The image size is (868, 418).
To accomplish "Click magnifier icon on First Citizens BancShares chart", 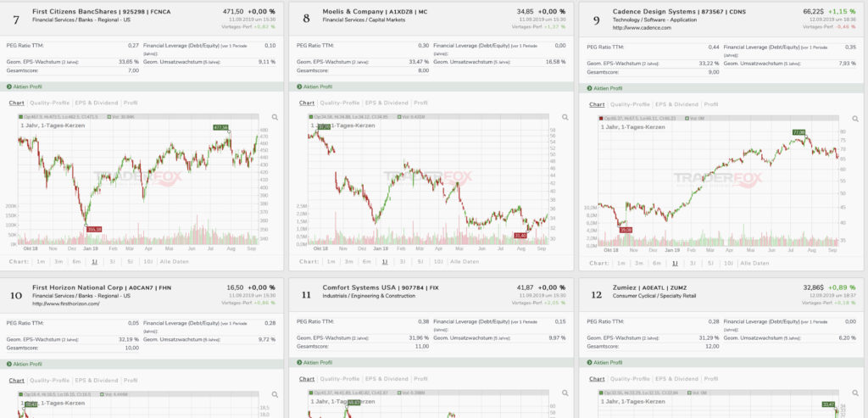I will (x=275, y=117).
